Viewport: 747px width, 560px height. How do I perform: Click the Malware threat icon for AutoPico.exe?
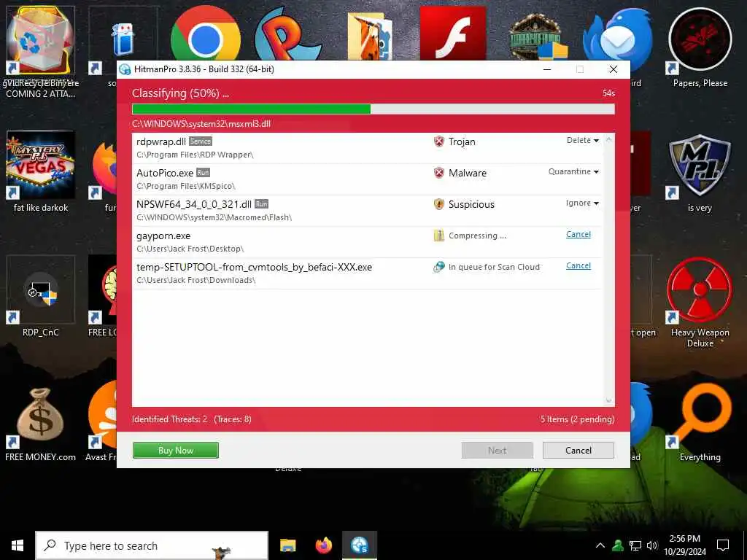(x=438, y=173)
